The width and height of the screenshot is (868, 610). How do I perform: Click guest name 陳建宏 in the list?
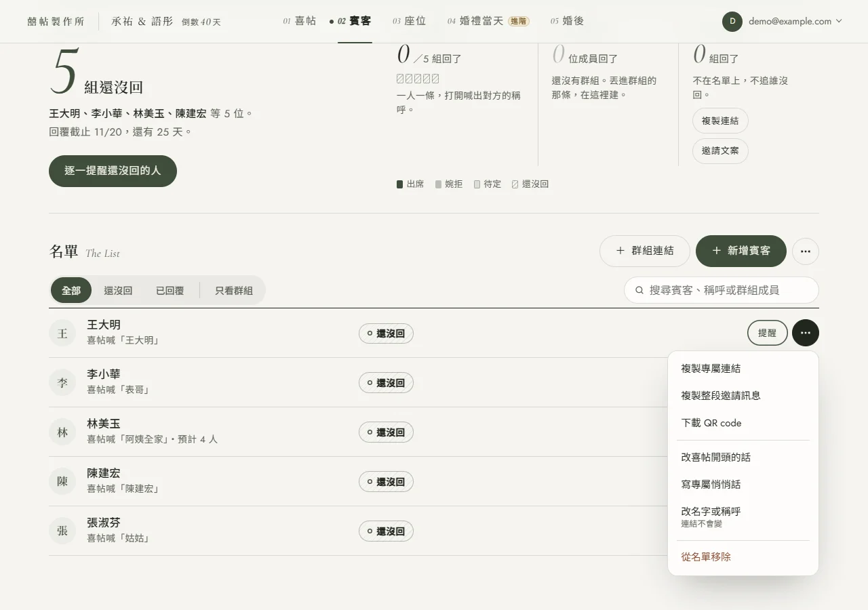click(104, 473)
